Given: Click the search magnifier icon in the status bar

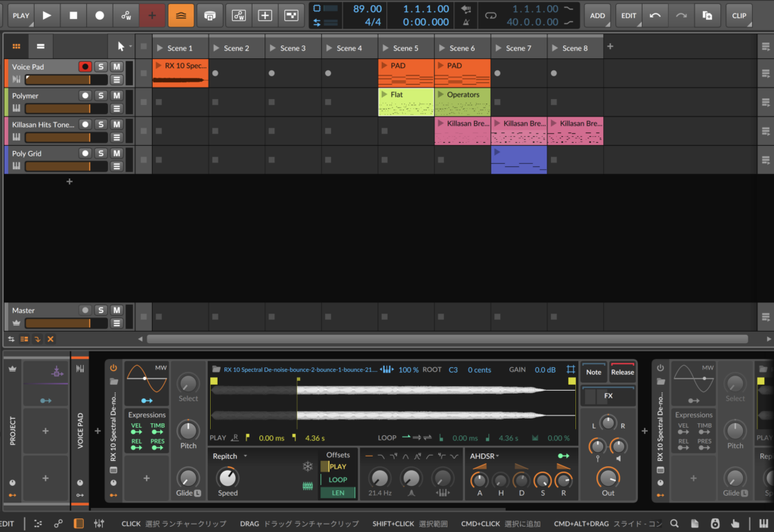Looking at the screenshot, I should [x=673, y=523].
